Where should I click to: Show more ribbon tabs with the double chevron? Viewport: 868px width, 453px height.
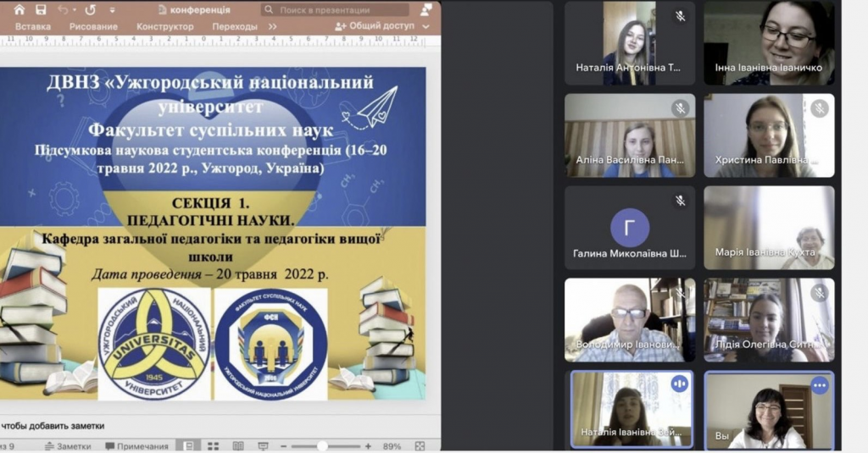(x=272, y=26)
